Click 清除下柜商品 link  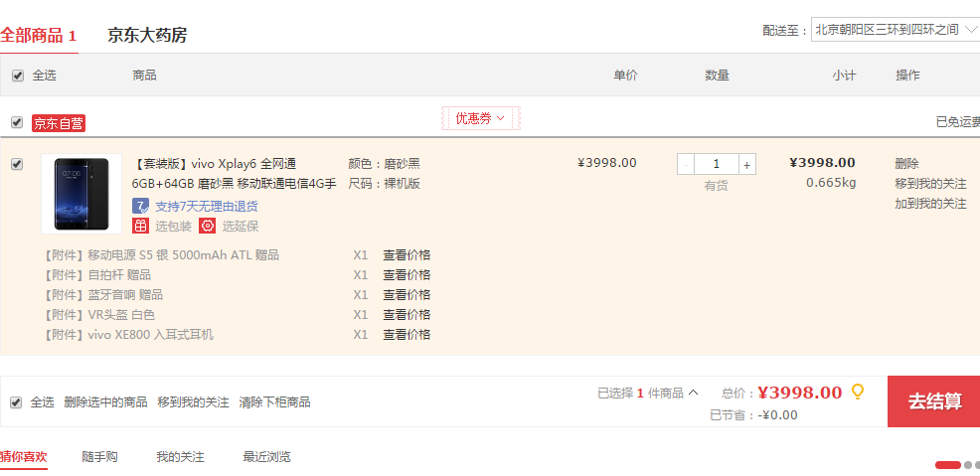pos(274,402)
